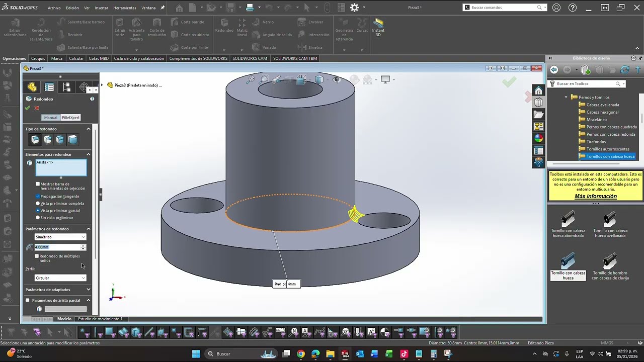This screenshot has height=362, width=644.
Task: Expand Pieza3 flyout feature tree
Action: pyautogui.click(x=103, y=85)
